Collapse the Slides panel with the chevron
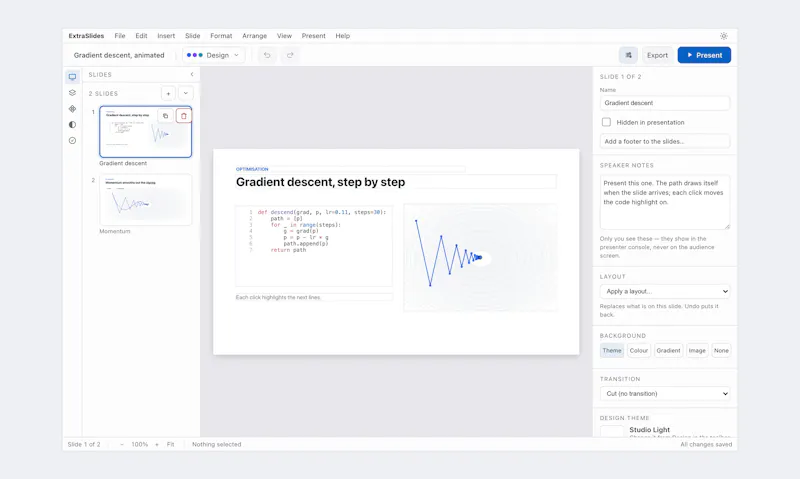Screen dimensions: 800x479 click(x=192, y=74)
